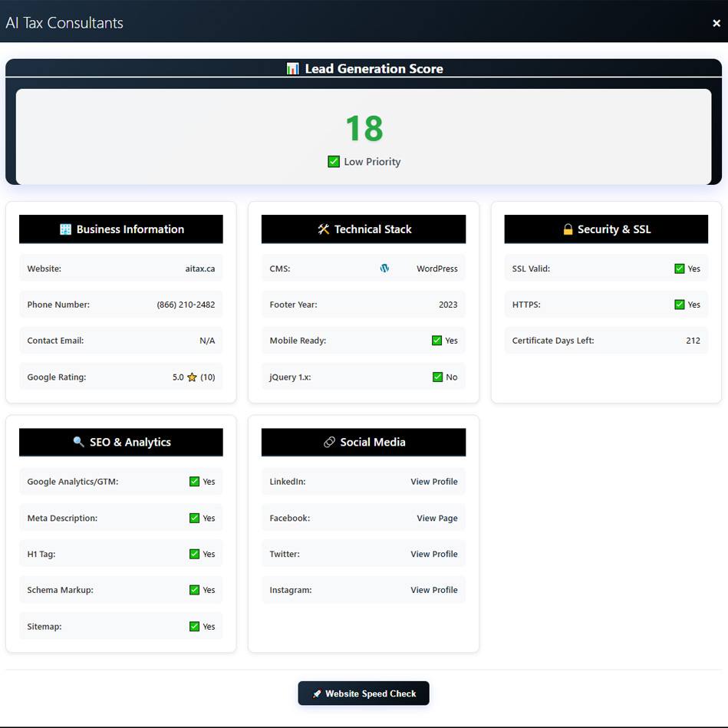Click the bar chart icon beside Lead Generation Score

pyautogui.click(x=293, y=68)
